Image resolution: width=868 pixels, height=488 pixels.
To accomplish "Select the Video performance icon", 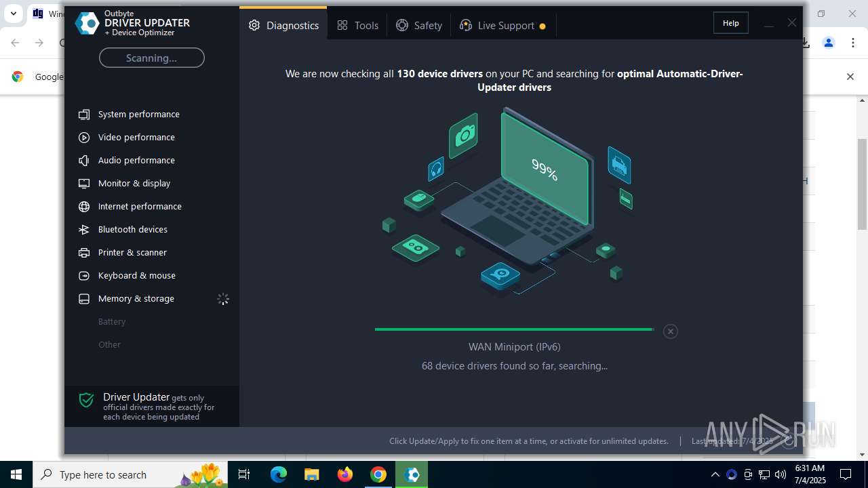I will [x=84, y=138].
